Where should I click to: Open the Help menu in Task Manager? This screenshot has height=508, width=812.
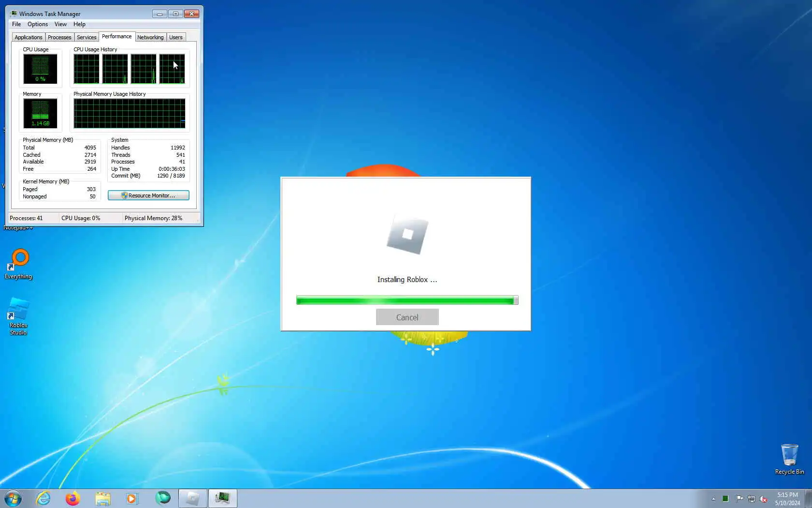click(79, 24)
